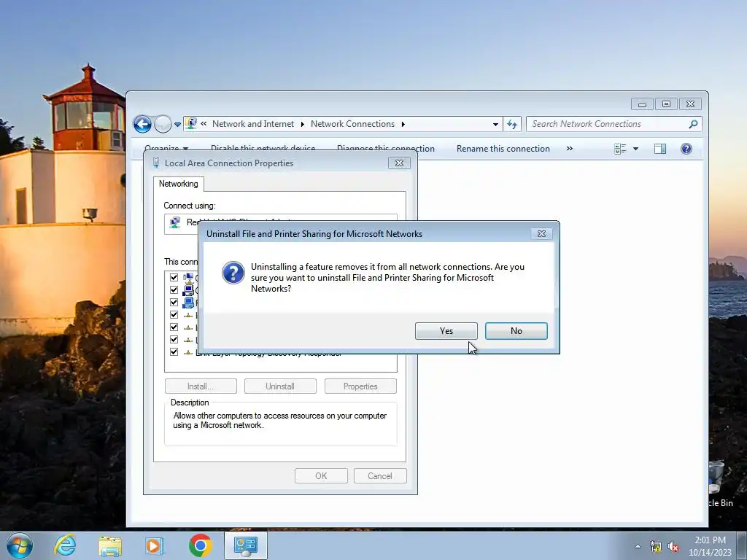The height and width of the screenshot is (560, 747).
Task: Click the Control Panel taskbar button
Action: point(245,545)
